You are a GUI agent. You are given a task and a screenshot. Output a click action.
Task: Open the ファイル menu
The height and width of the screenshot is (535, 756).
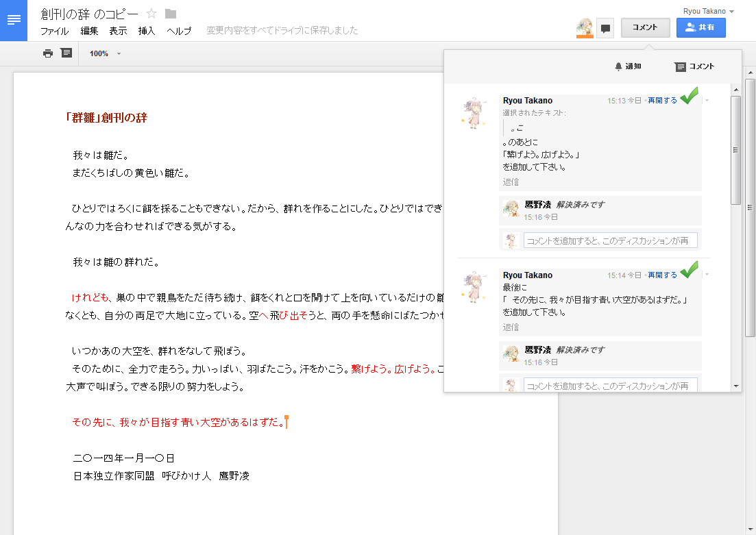[x=54, y=31]
